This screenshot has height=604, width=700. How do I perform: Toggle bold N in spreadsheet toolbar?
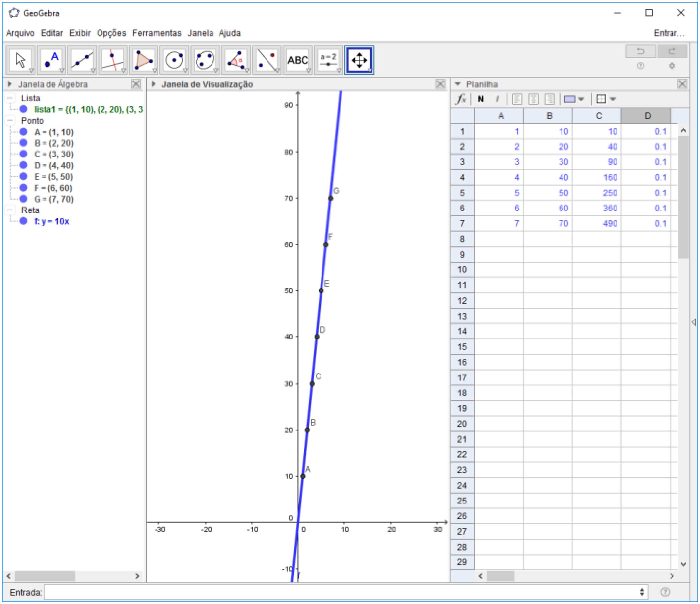click(x=480, y=99)
